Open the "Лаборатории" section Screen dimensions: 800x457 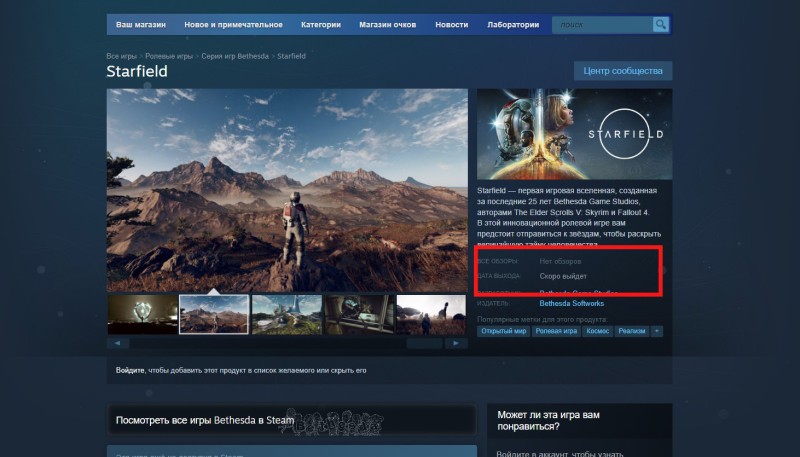tap(513, 24)
